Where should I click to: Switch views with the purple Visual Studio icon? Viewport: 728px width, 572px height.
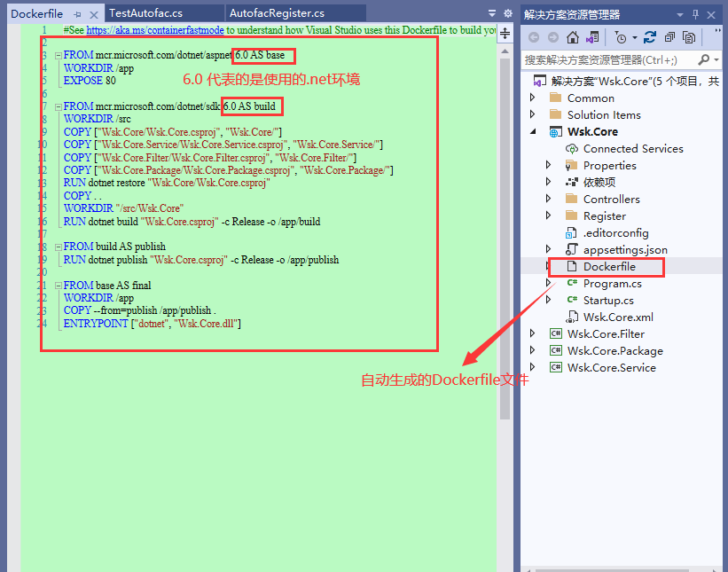click(592, 37)
